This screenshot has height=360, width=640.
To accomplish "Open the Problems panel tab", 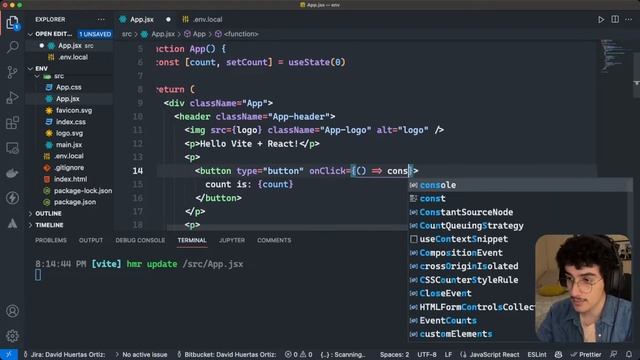I will click(51, 240).
